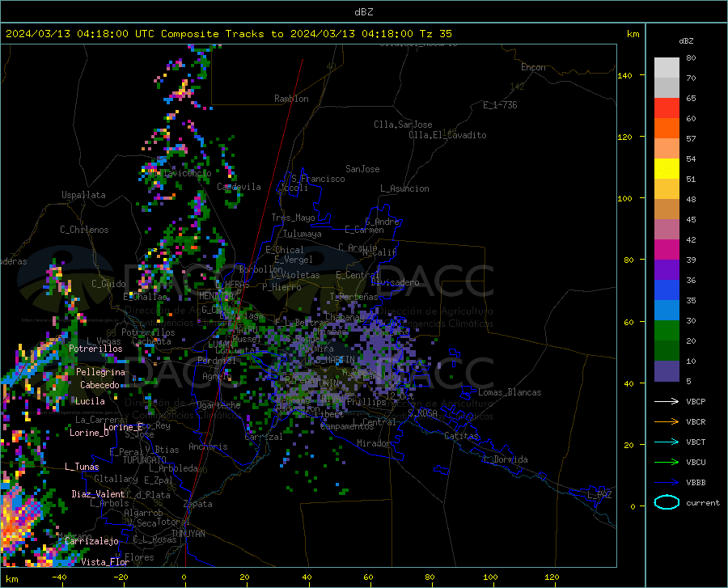
Task: Click the red swatch at 65 dBZ
Action: tap(667, 108)
